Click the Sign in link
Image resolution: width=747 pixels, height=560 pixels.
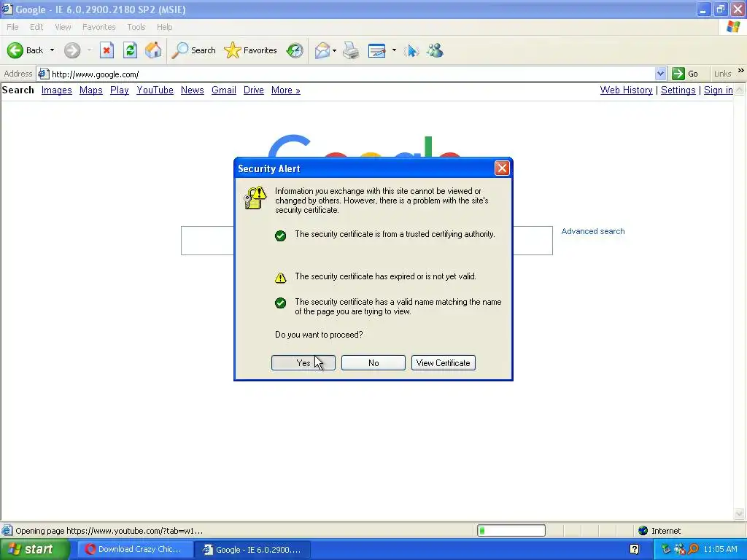719,90
